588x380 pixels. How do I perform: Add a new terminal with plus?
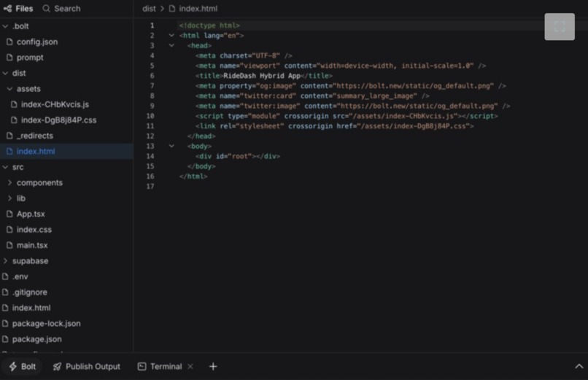213,367
